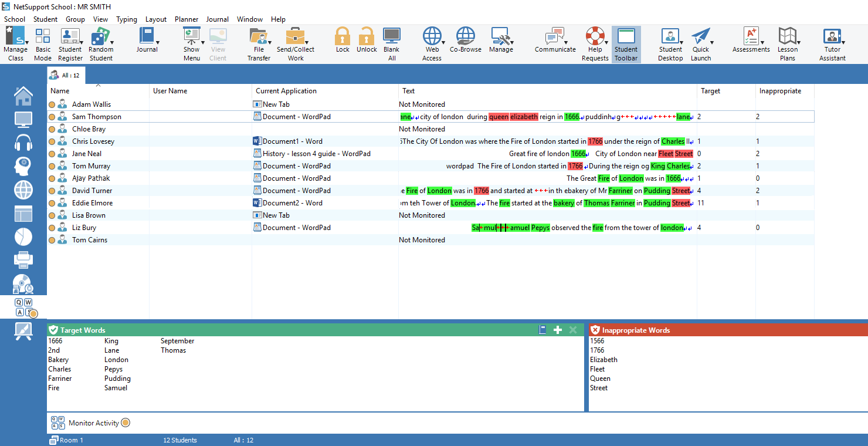Open the print management sidebar icon
The height and width of the screenshot is (446, 868).
[x=23, y=260]
